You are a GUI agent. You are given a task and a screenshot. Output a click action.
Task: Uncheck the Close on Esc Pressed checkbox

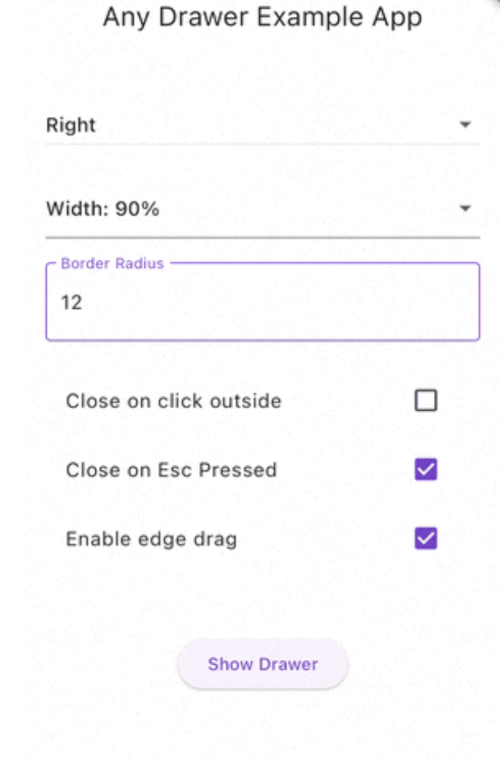point(426,470)
